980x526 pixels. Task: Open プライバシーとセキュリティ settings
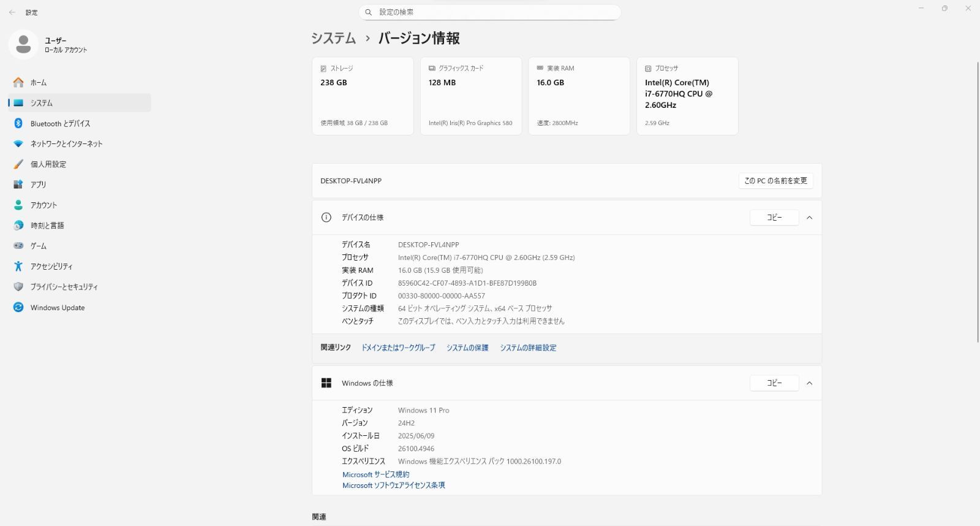point(80,287)
